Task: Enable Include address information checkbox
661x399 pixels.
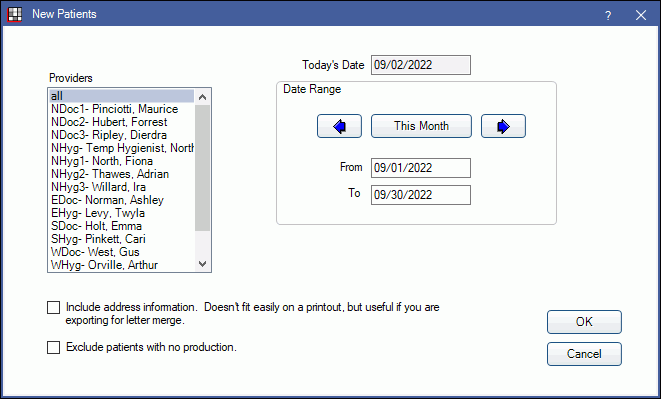Action: click(54, 307)
